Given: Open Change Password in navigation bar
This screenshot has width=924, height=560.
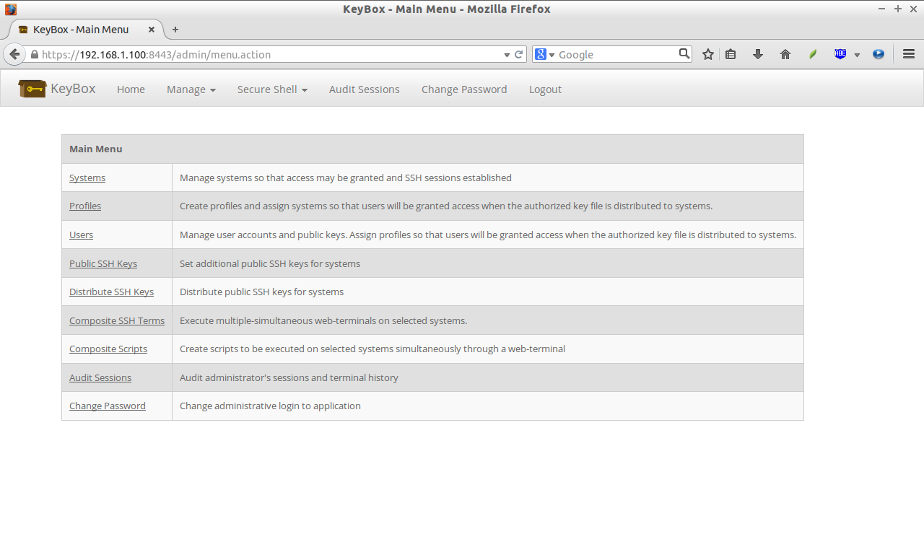Looking at the screenshot, I should (x=464, y=89).
